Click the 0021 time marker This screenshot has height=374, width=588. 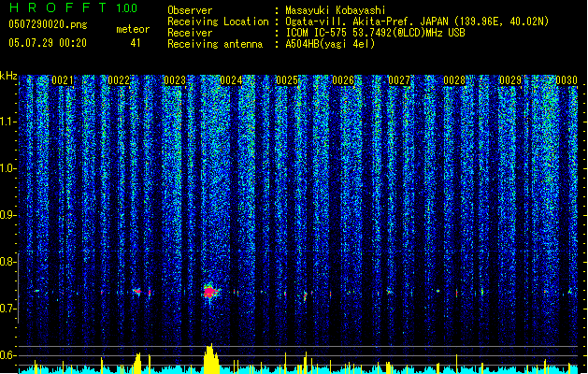[63, 80]
